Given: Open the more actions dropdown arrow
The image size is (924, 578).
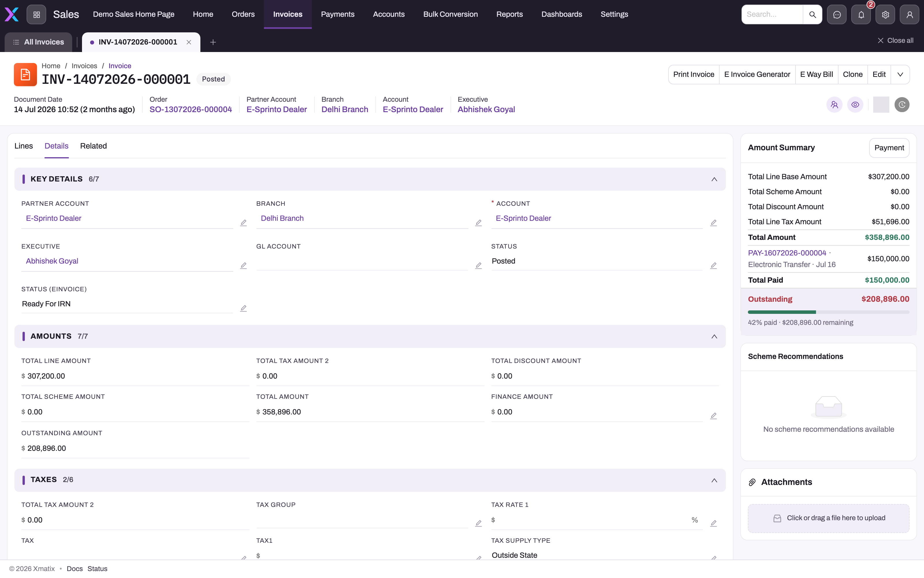Looking at the screenshot, I should click(900, 75).
